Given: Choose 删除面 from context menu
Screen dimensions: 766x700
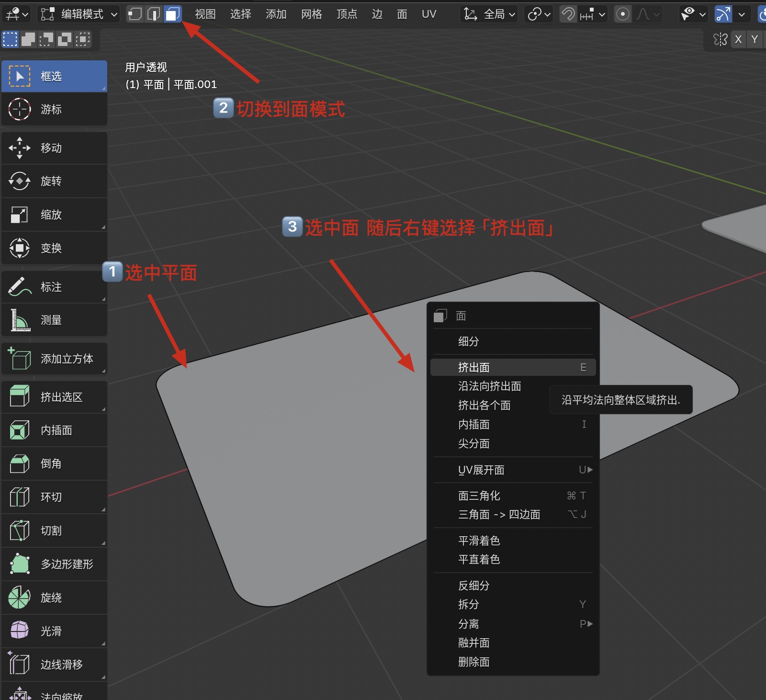Looking at the screenshot, I should point(474,662).
